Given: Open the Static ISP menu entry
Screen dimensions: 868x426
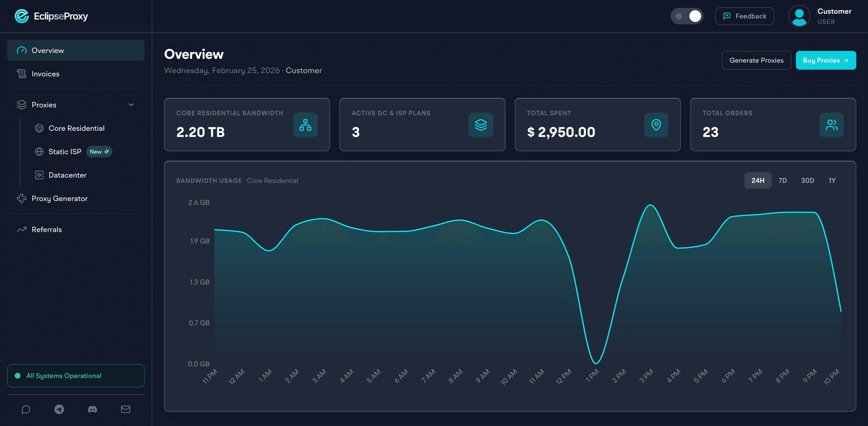Looking at the screenshot, I should pyautogui.click(x=64, y=152).
